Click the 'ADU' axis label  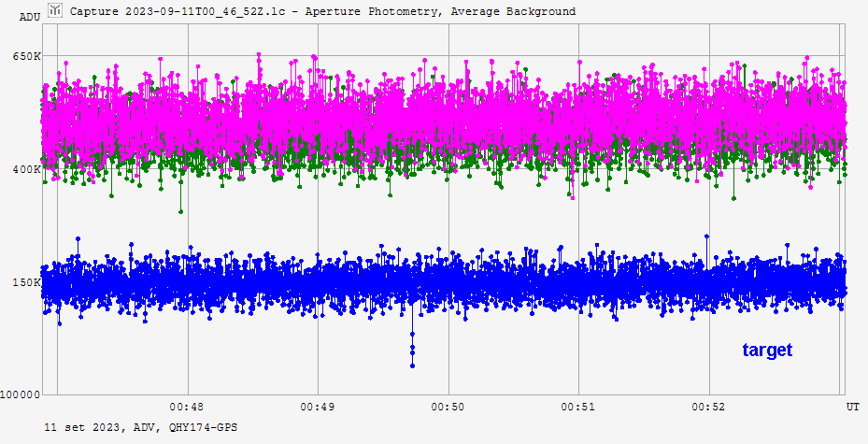tap(30, 17)
